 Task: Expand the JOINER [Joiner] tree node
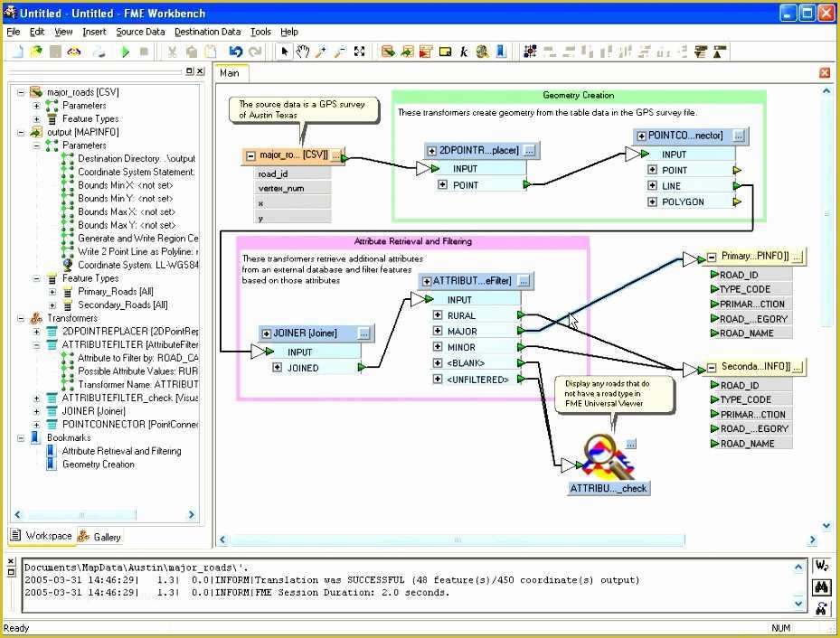tap(36, 411)
